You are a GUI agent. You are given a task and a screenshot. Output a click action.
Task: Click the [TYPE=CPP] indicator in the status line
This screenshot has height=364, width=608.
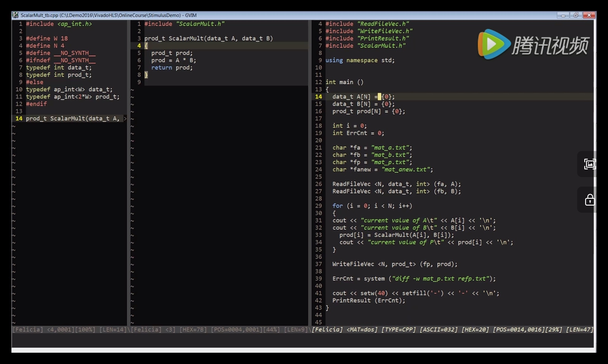pyautogui.click(x=398, y=329)
